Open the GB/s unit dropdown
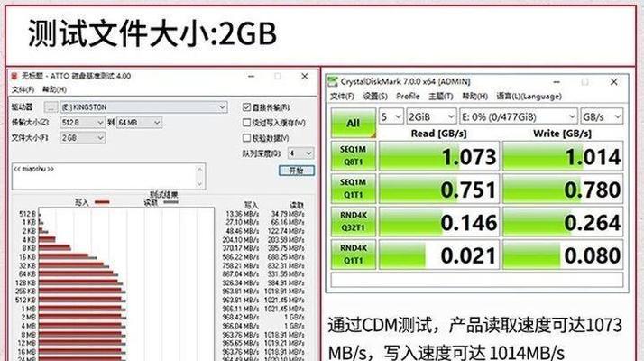Screen dimensions: 644x361 [x=602, y=117]
